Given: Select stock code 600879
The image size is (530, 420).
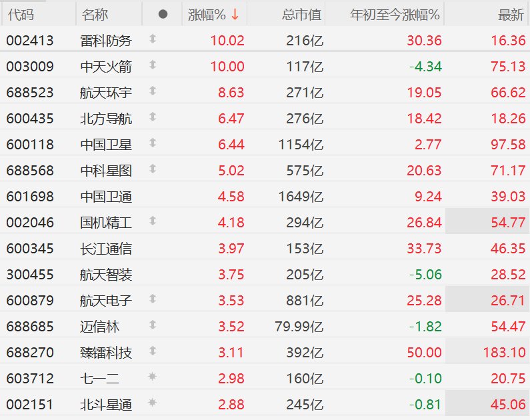Looking at the screenshot, I should [30, 301].
